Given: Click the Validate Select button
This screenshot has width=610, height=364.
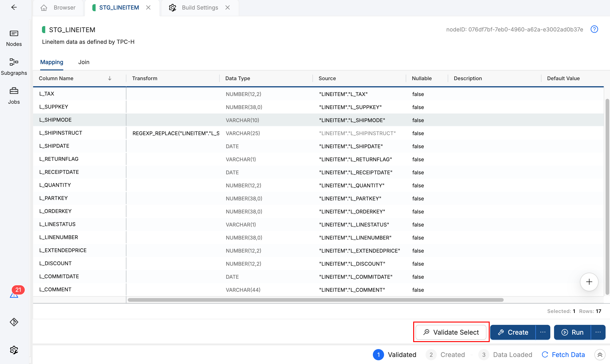Looking at the screenshot, I should click(x=451, y=332).
